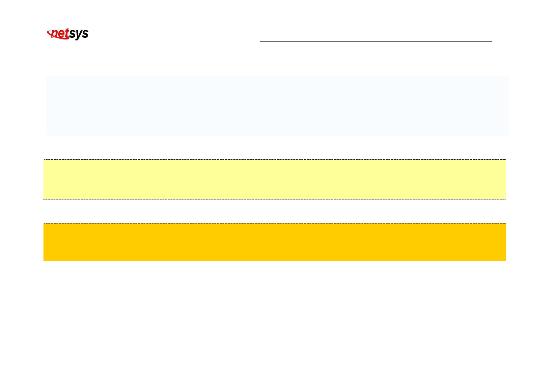
Task: Click the red swoosh left of logo
Action: point(50,34)
